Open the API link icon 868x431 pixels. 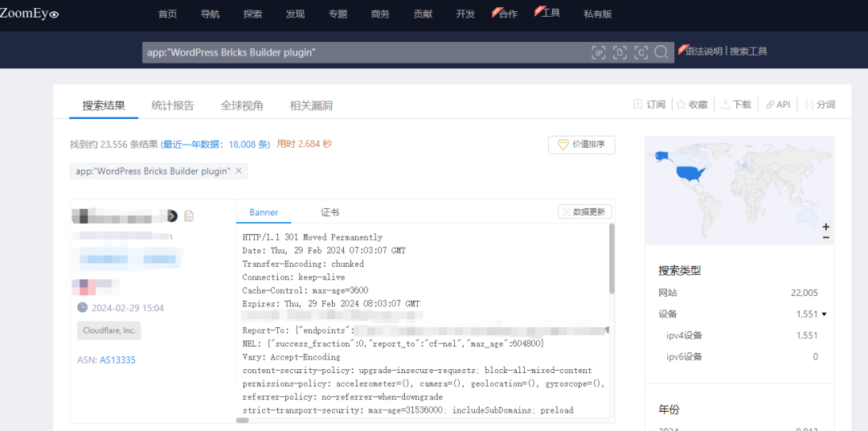tap(769, 105)
